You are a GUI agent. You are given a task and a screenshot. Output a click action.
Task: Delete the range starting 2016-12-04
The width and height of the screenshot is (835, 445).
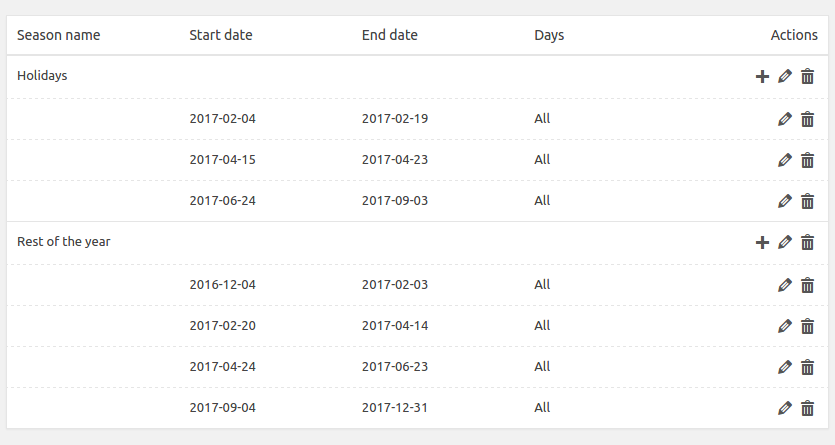coord(808,285)
